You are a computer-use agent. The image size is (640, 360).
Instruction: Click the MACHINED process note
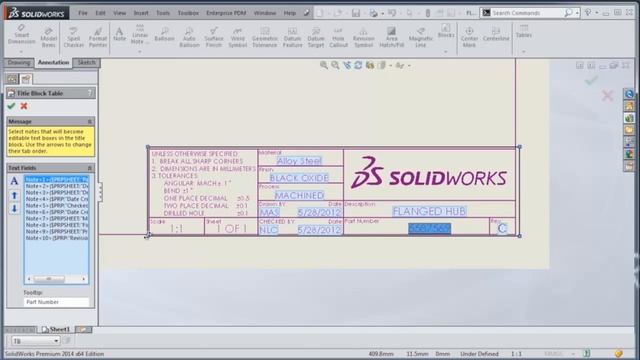[x=300, y=195]
